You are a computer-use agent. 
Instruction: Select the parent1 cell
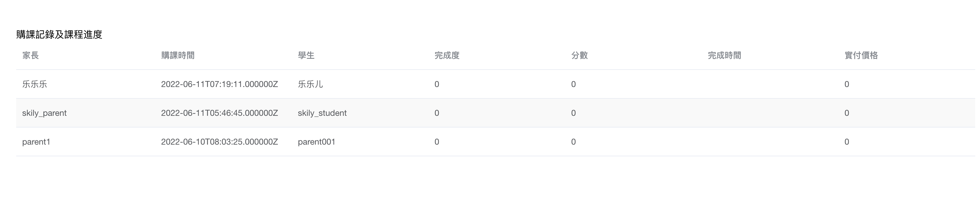[x=36, y=142]
